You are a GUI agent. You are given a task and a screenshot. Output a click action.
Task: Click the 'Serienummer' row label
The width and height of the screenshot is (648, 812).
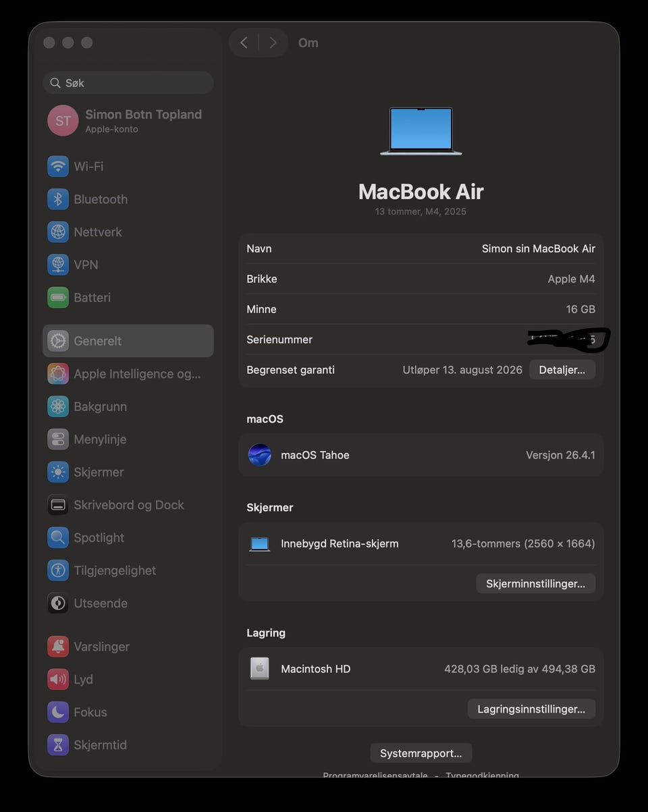279,340
